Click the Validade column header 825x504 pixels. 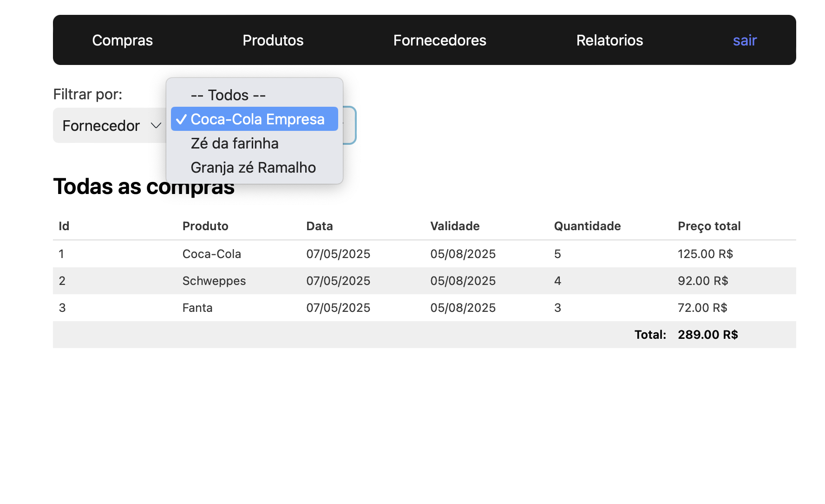(455, 226)
